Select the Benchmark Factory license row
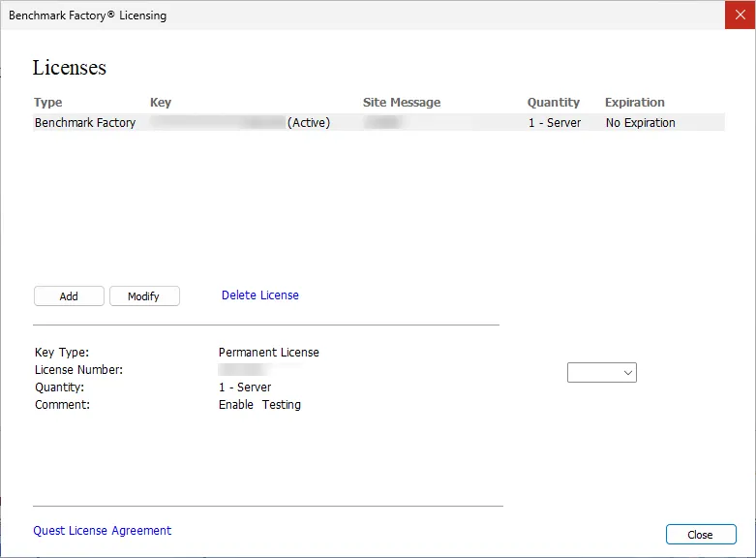Viewport: 756px width, 558px height. 378,123
